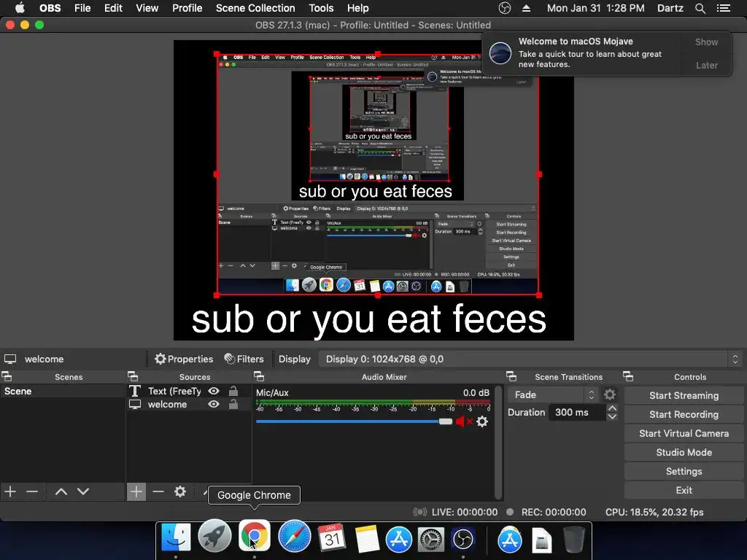Open OBS Settings button
This screenshot has width=747, height=560.
684,471
